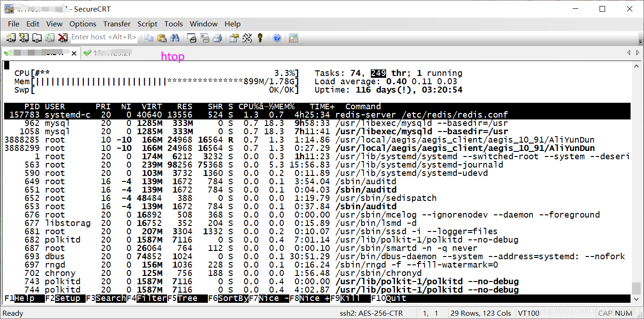Image resolution: width=644 pixels, height=319 pixels.
Task: Click the F1 Help label in htop
Action: pyautogui.click(x=25, y=298)
